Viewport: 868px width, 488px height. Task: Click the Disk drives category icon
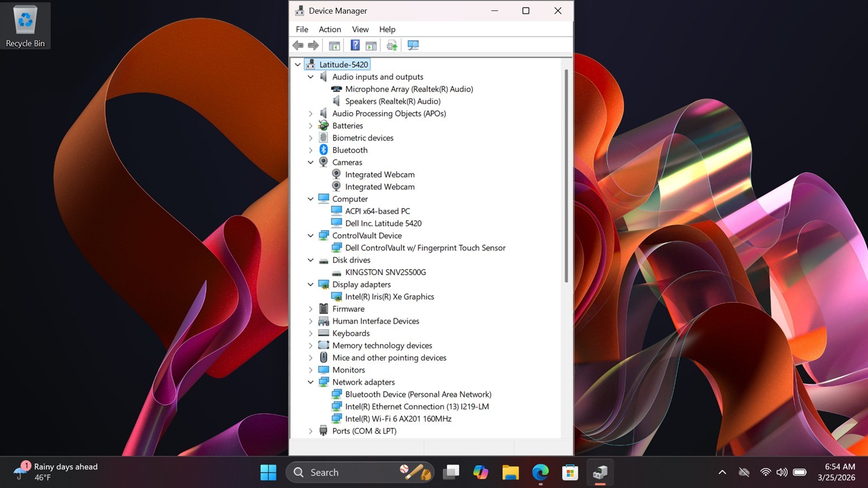[324, 260]
